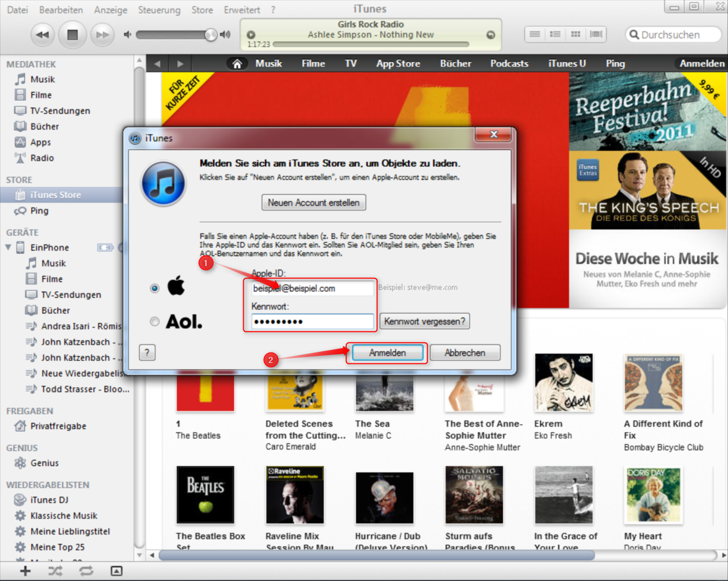Open Ping from the Store section
This screenshot has width=728, height=581.
pos(40,211)
